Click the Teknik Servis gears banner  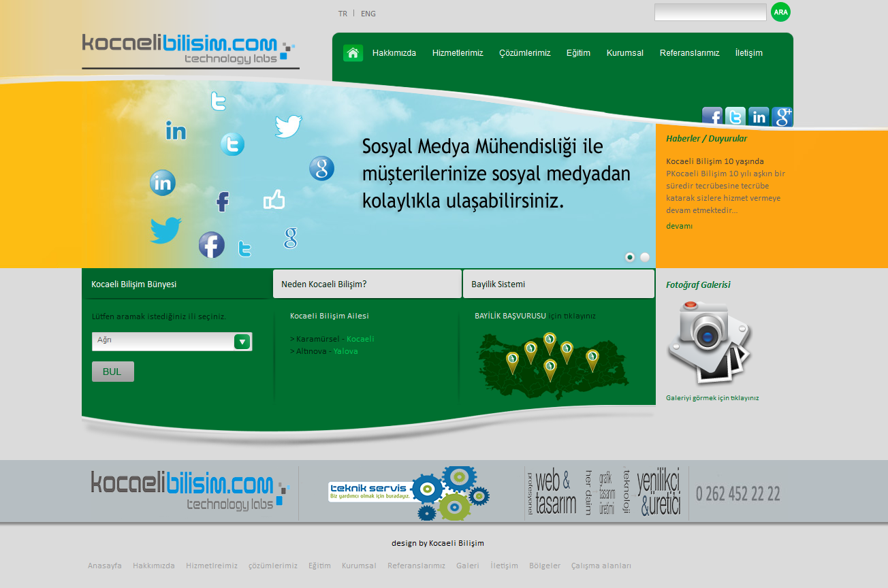coord(409,493)
